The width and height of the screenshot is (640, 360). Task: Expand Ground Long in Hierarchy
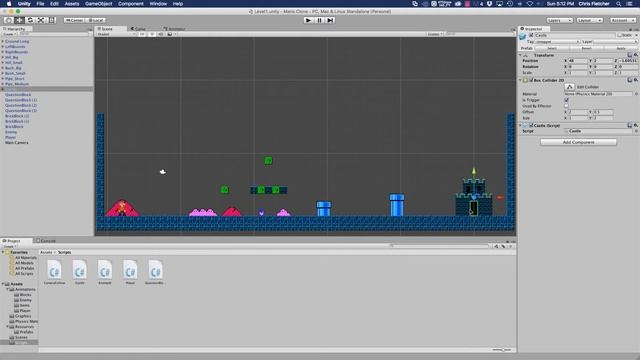[x=2, y=41]
